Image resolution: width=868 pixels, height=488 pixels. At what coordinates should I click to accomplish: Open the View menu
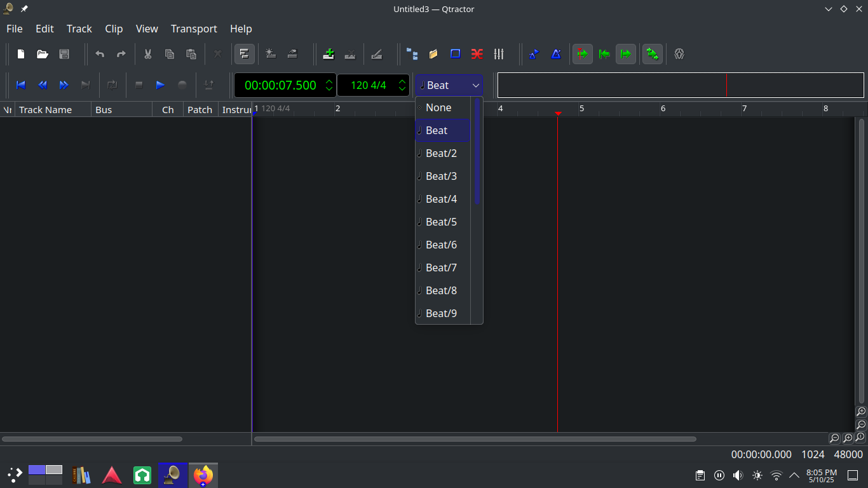pyautogui.click(x=147, y=29)
